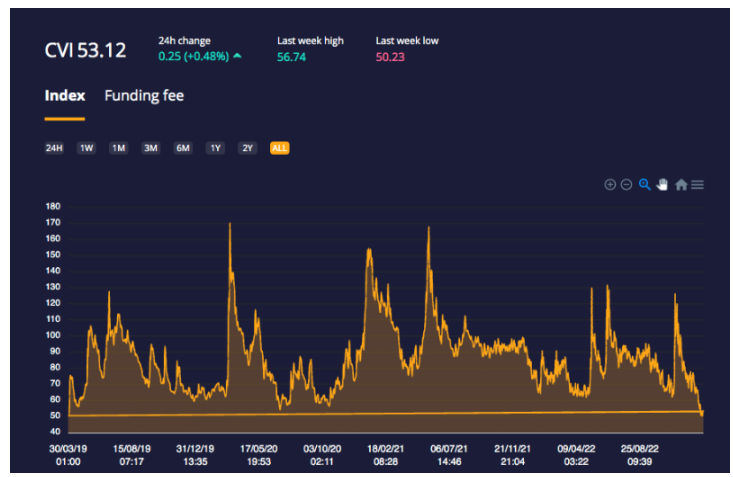Switch to the Index tab
This screenshot has height=477, width=733.
point(65,96)
